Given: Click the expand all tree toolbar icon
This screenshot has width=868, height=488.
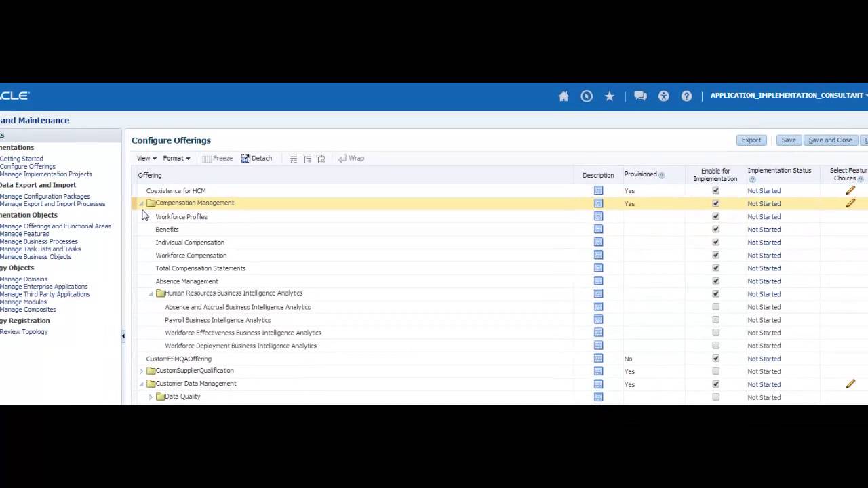Looking at the screenshot, I should [x=293, y=158].
